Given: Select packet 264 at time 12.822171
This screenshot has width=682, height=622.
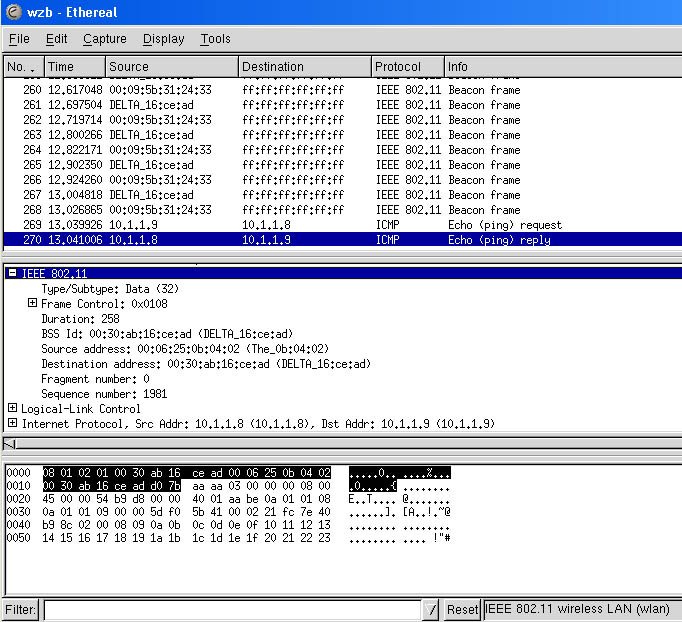Looking at the screenshot, I should (x=343, y=150).
